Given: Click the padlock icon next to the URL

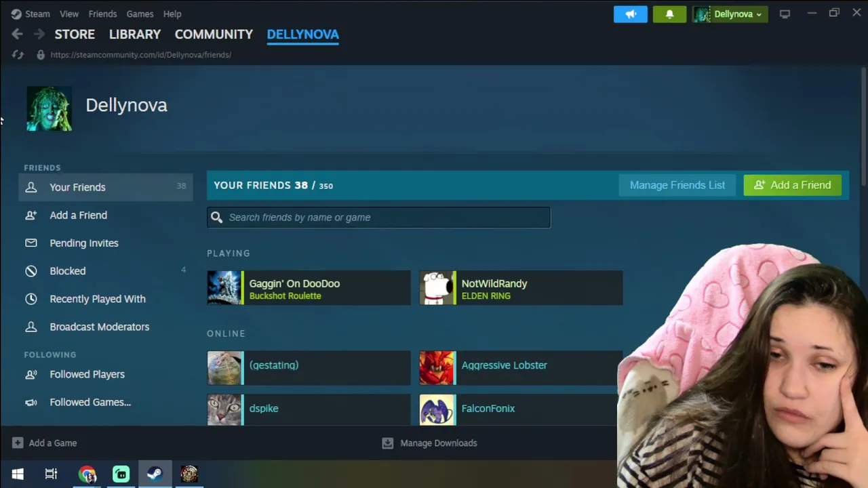Looking at the screenshot, I should 41,55.
